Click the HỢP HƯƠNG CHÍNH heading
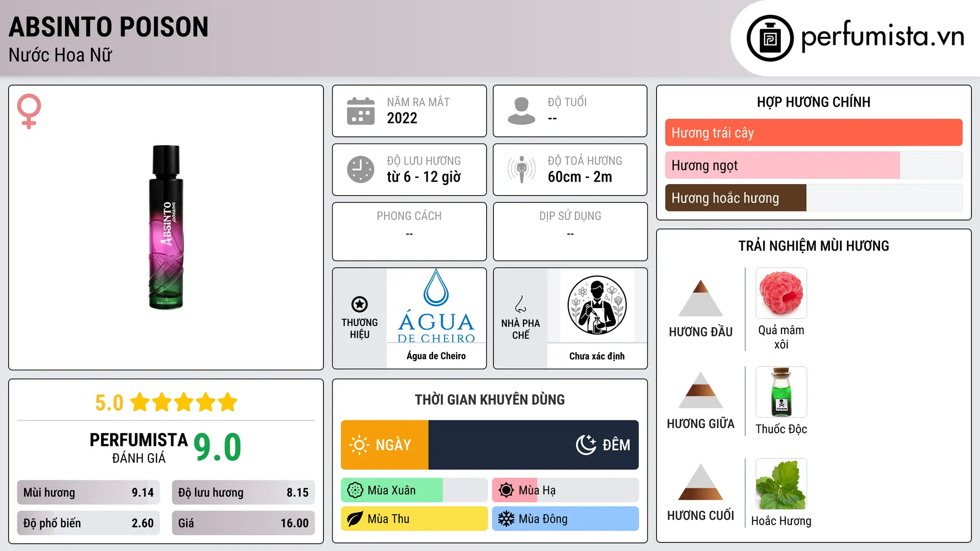This screenshot has height=551, width=980. [813, 102]
